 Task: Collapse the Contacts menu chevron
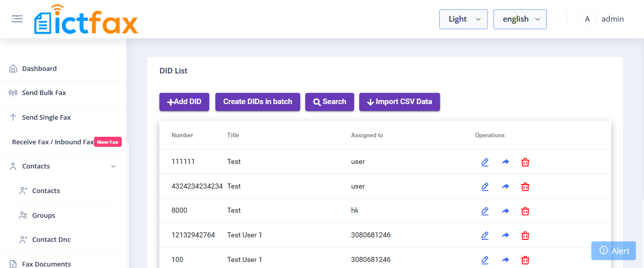click(x=113, y=166)
